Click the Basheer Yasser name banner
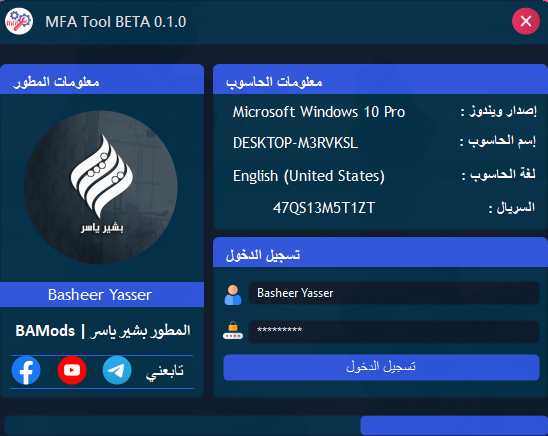 102,295
